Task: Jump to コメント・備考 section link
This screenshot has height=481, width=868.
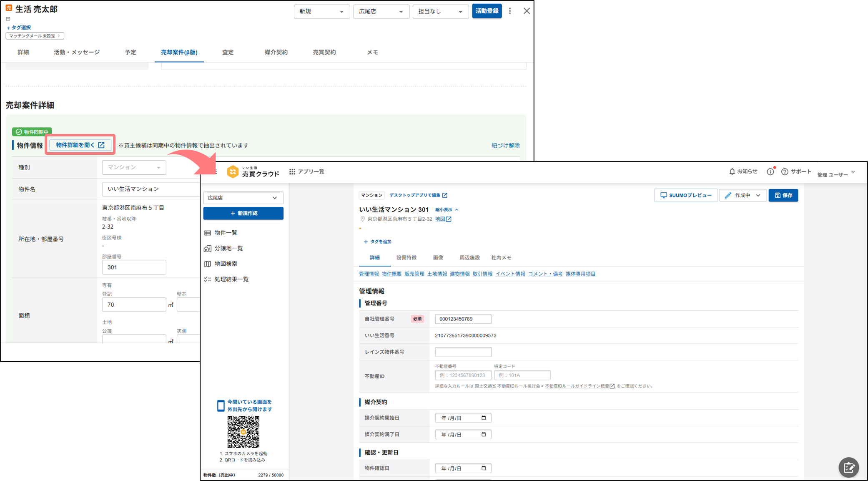Action: [545, 274]
